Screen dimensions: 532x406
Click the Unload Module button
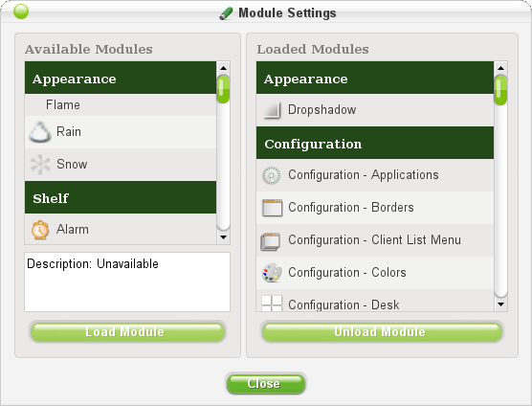coord(382,331)
